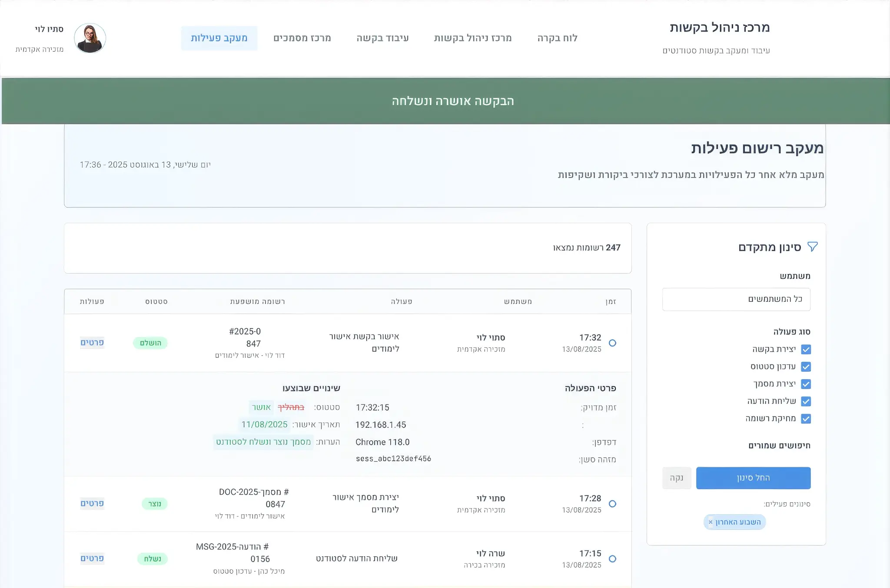Click the נקה clear button
Viewport: 890px width, 588px height.
[676, 478]
